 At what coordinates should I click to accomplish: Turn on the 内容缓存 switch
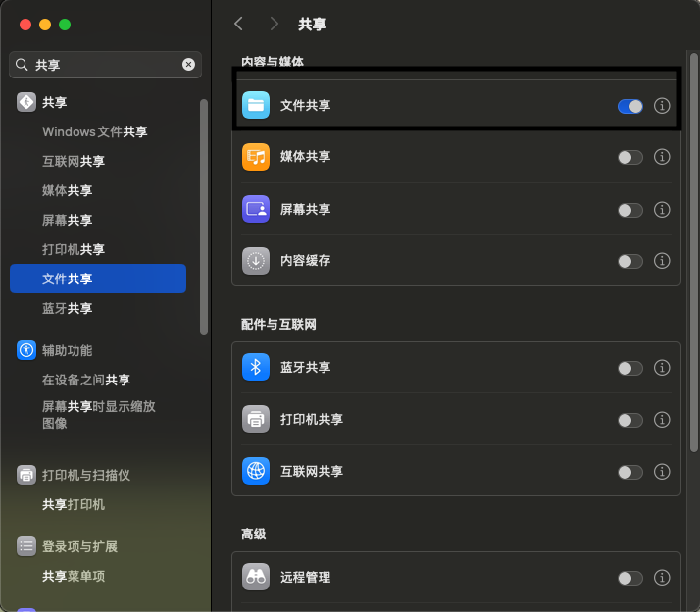(x=630, y=261)
